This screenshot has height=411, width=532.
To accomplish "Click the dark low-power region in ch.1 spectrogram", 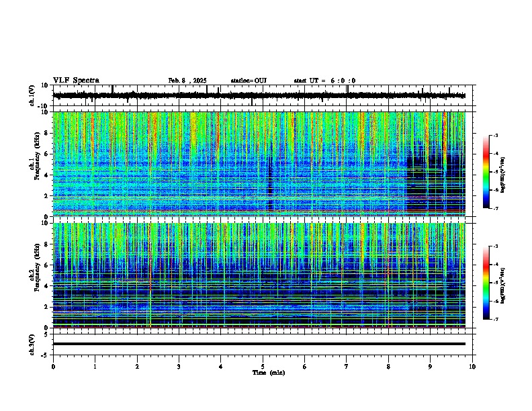I will [436, 183].
